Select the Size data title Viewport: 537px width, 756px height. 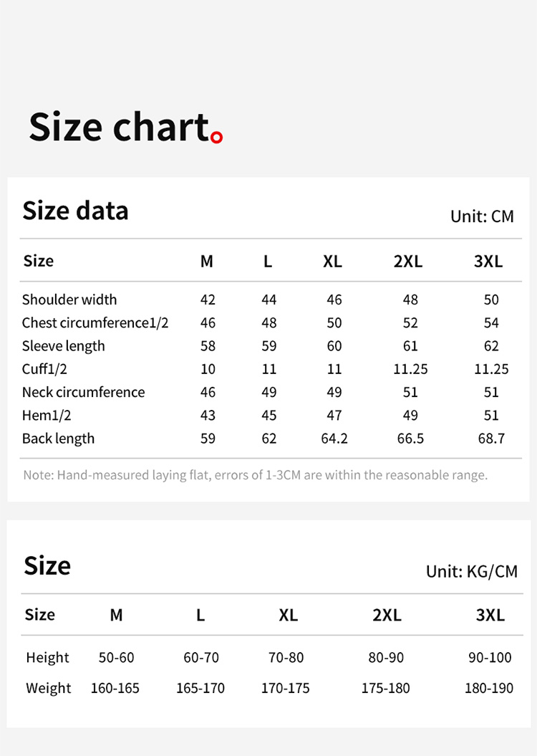(75, 211)
